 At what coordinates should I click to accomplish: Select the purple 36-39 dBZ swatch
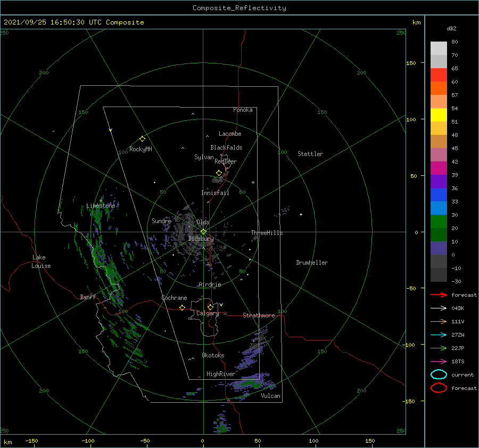click(439, 181)
